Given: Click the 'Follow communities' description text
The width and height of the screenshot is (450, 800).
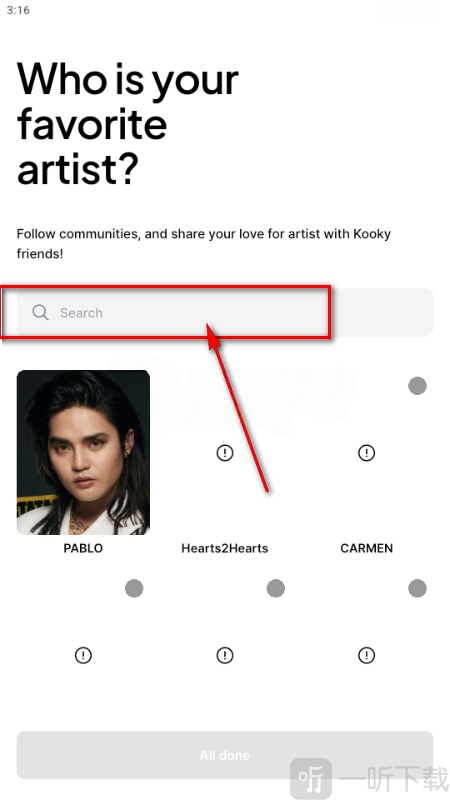Looking at the screenshot, I should 204,243.
